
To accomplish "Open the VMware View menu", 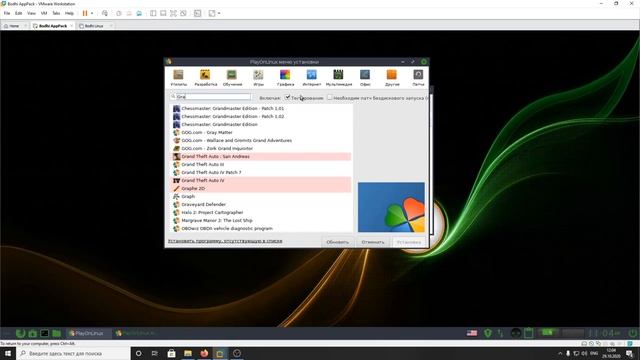I will pos(31,13).
